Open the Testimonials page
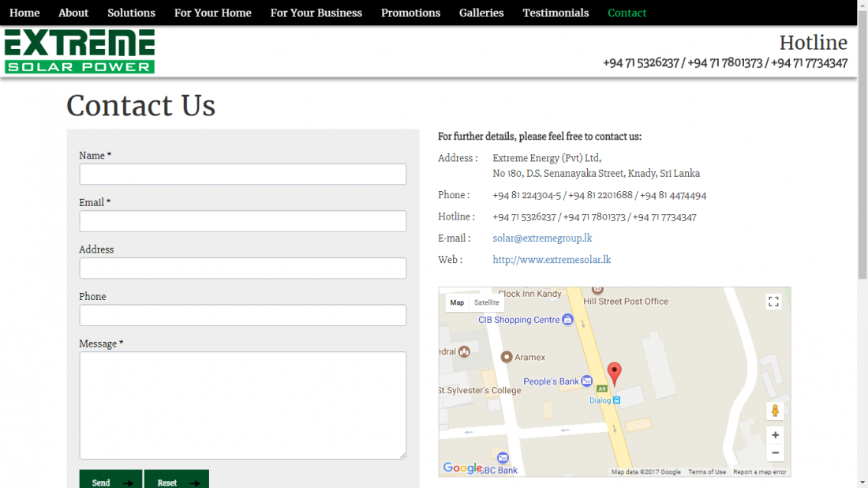The image size is (868, 488). click(556, 13)
